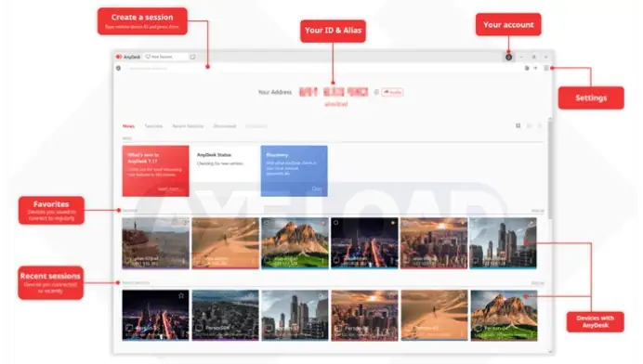Click Okay on the Discovery card

pyautogui.click(x=317, y=189)
